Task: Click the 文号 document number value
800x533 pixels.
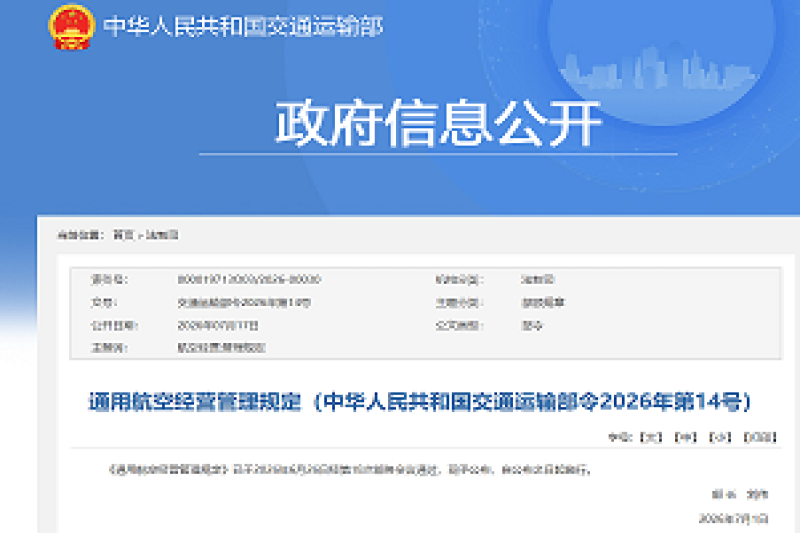Action: coord(244,302)
